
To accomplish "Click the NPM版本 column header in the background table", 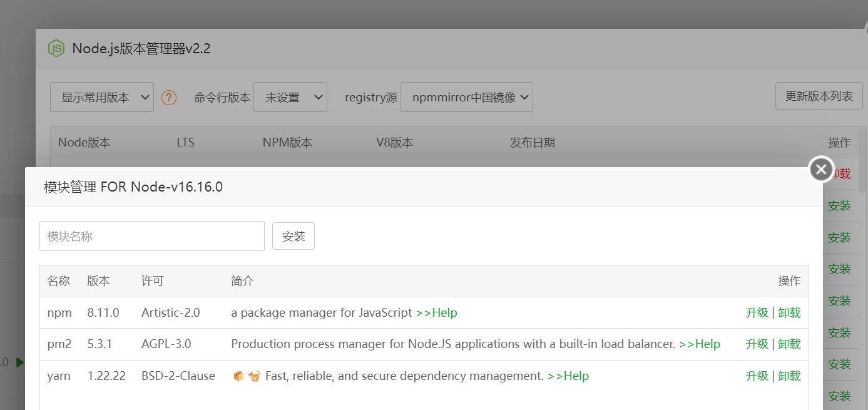I will pos(287,143).
